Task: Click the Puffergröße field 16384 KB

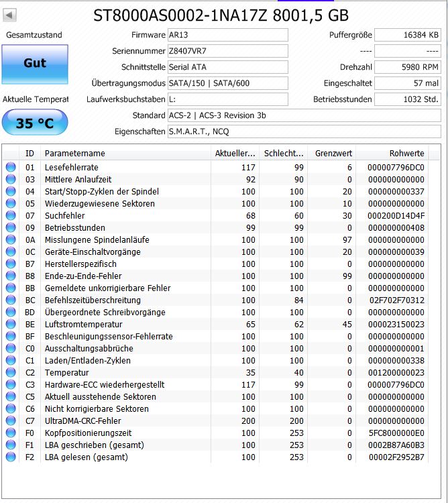Action: point(408,35)
